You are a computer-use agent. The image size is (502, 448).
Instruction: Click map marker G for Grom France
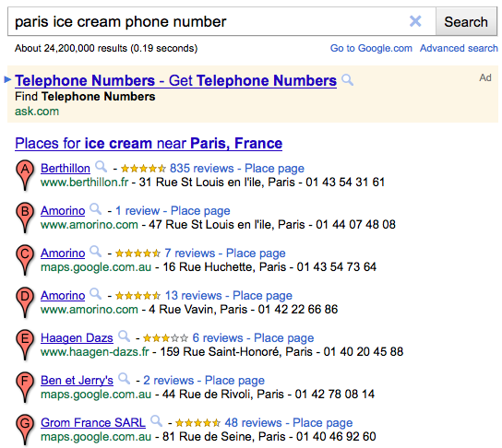(x=25, y=430)
